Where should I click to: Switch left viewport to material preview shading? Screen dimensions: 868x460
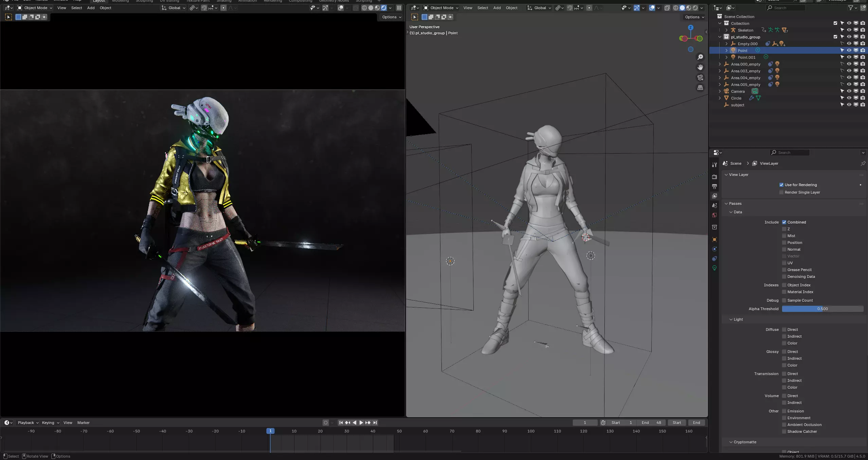tap(377, 8)
